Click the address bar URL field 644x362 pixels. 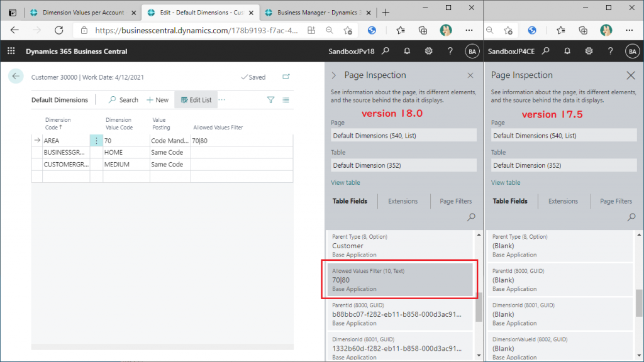[196, 30]
